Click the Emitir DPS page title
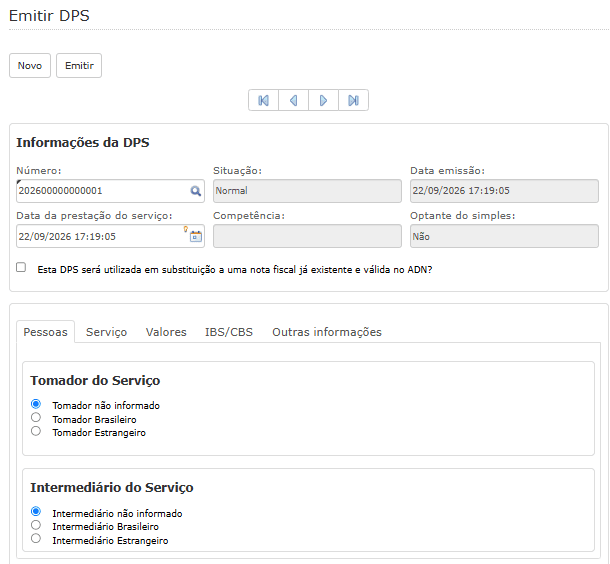Viewport: 610px width, 564px height. tap(49, 16)
